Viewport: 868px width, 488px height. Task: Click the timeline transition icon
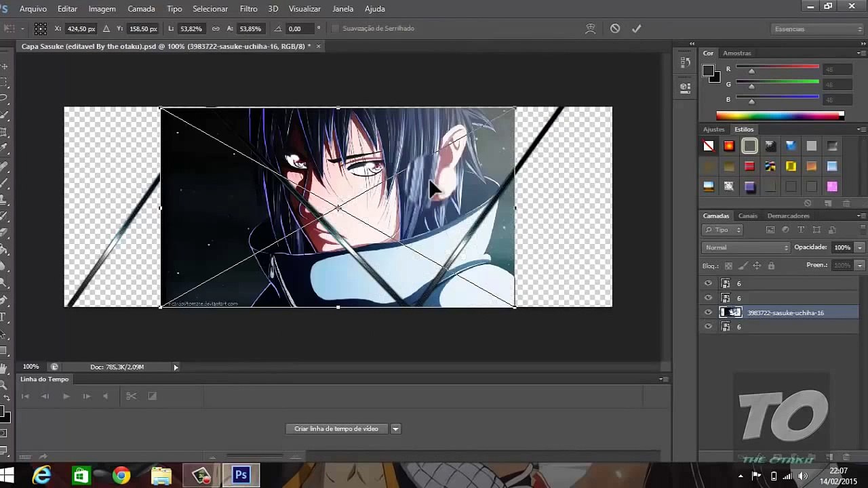tap(152, 396)
